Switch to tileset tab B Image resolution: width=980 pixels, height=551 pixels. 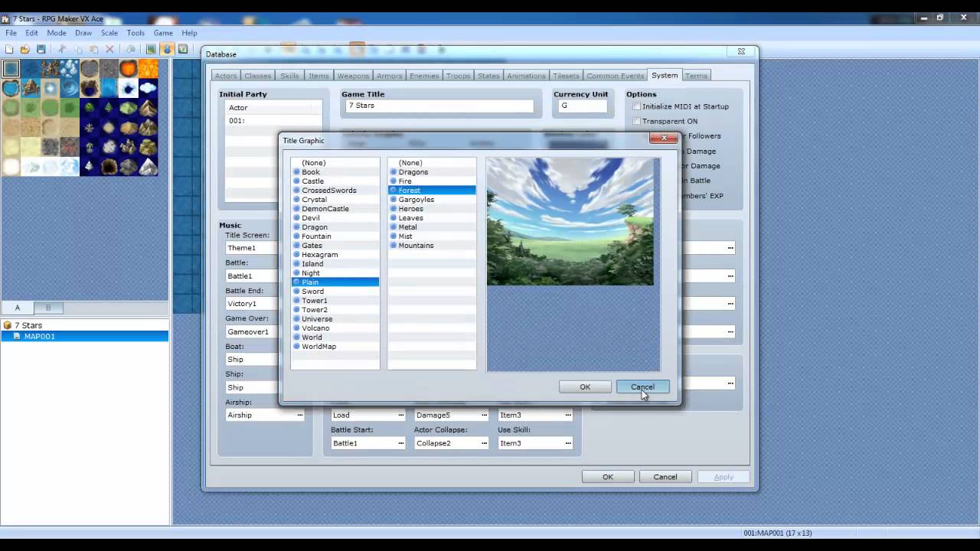click(x=48, y=308)
